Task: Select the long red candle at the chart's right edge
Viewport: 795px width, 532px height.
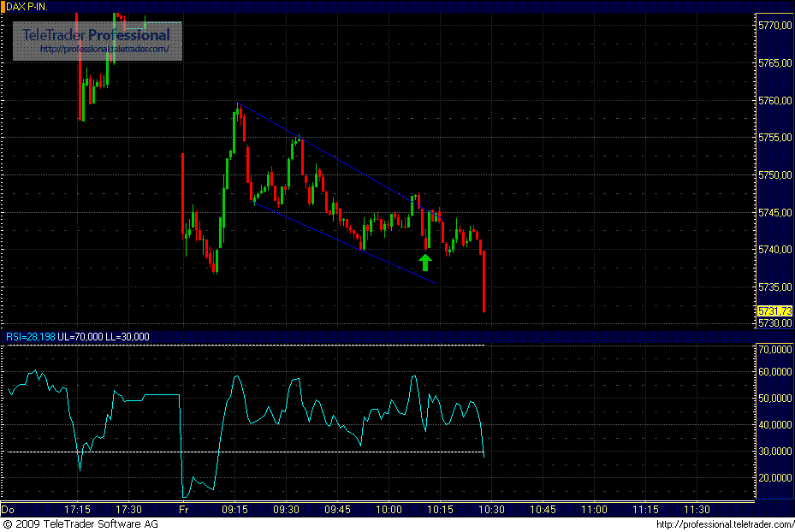Action: click(x=484, y=282)
